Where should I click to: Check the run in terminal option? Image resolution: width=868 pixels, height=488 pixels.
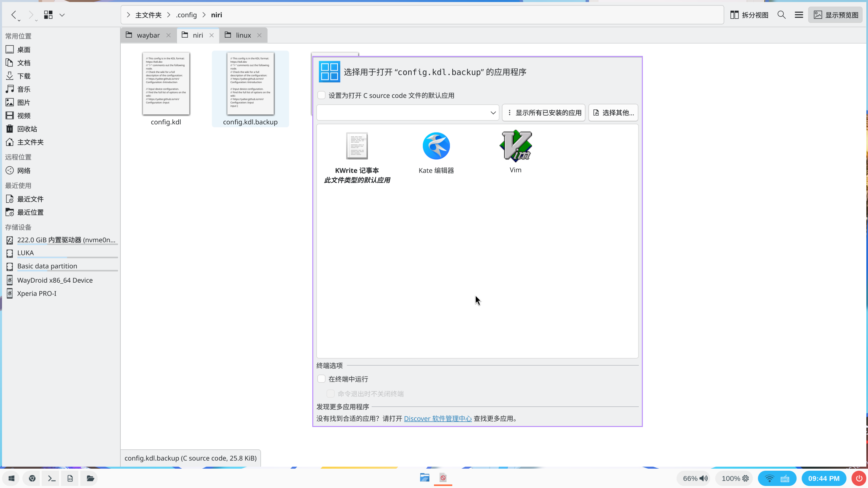coord(321,379)
